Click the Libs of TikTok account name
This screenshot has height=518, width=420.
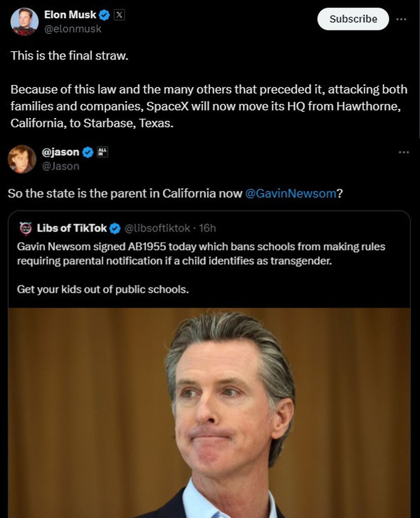pos(71,228)
